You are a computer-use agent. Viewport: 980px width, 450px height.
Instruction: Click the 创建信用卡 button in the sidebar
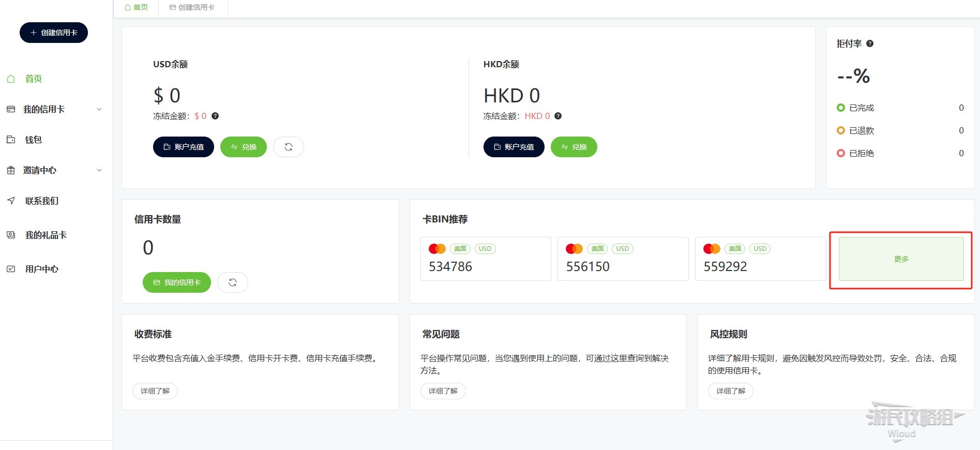(x=54, y=33)
